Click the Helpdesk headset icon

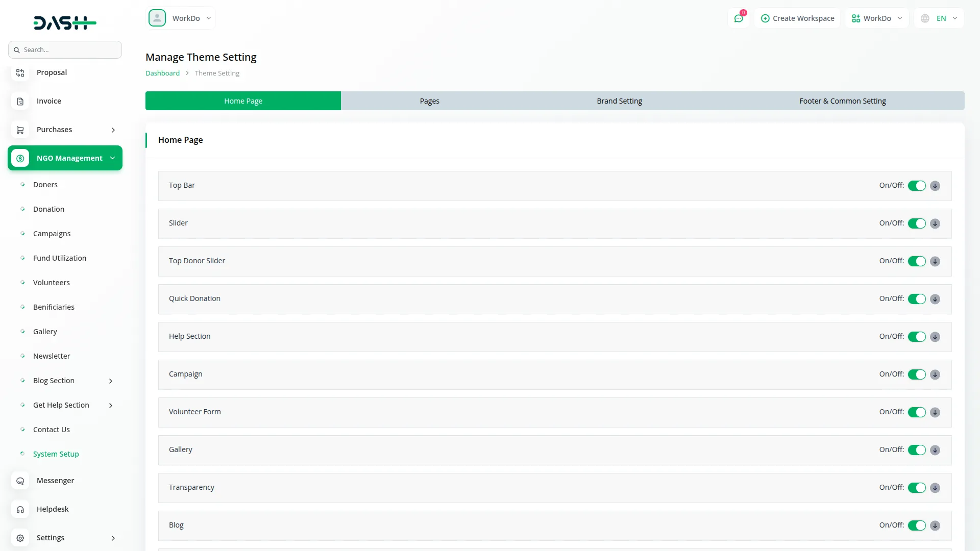[20, 510]
